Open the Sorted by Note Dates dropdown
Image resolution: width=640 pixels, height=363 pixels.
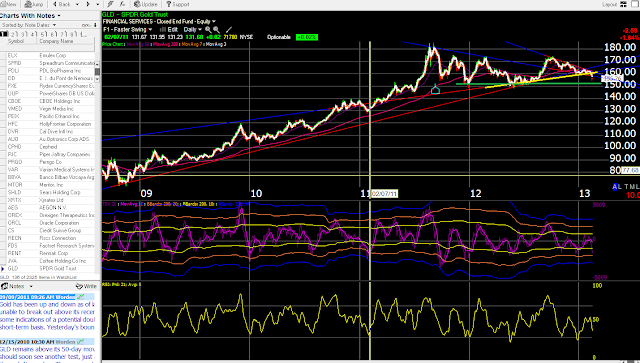28,25
